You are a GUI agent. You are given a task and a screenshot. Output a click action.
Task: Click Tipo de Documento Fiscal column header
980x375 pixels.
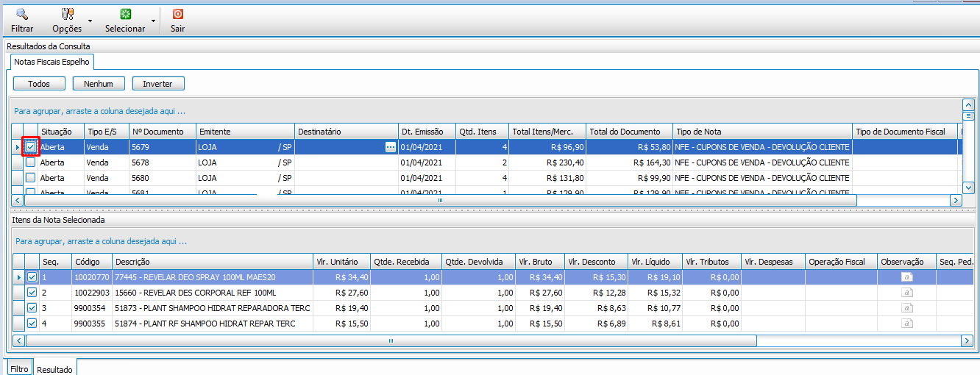pos(905,132)
